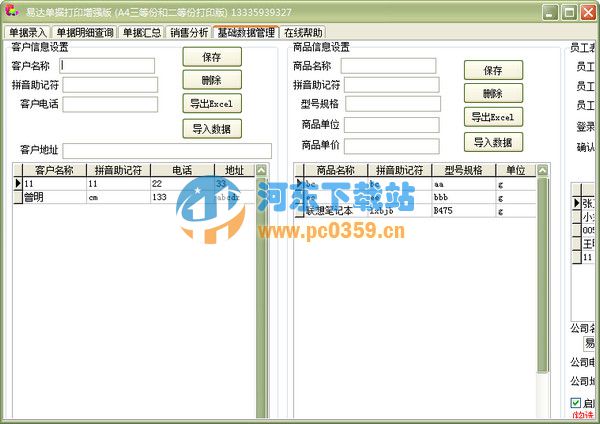Export products with 导出Excel button
The width and height of the screenshot is (600, 424).
coord(493,117)
